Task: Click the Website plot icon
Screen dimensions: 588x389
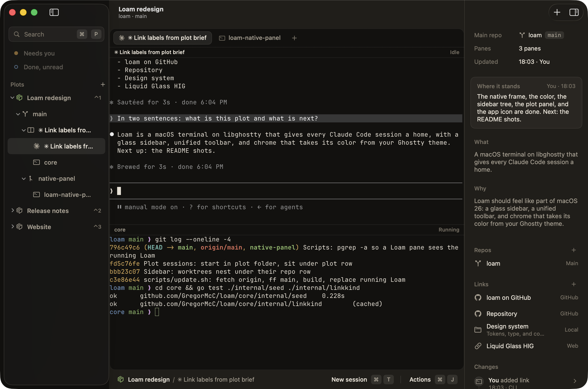Action: point(20,227)
